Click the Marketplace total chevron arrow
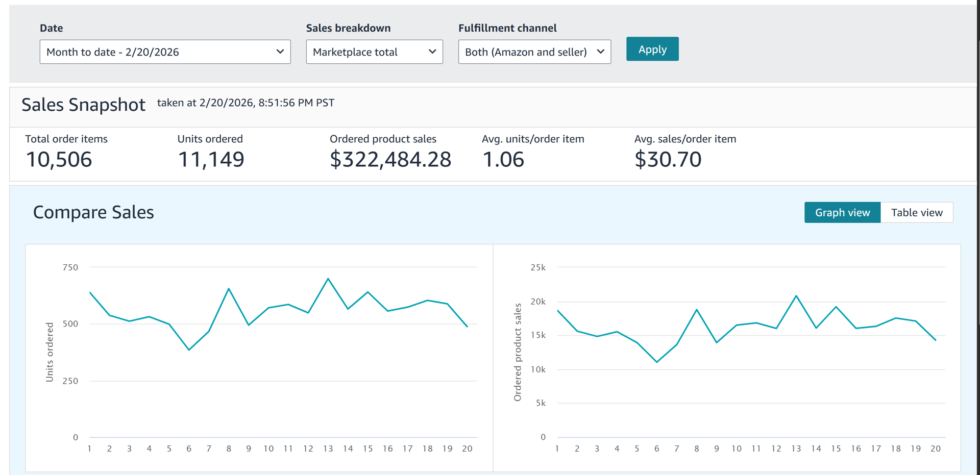980x475 pixels. pyautogui.click(x=432, y=52)
